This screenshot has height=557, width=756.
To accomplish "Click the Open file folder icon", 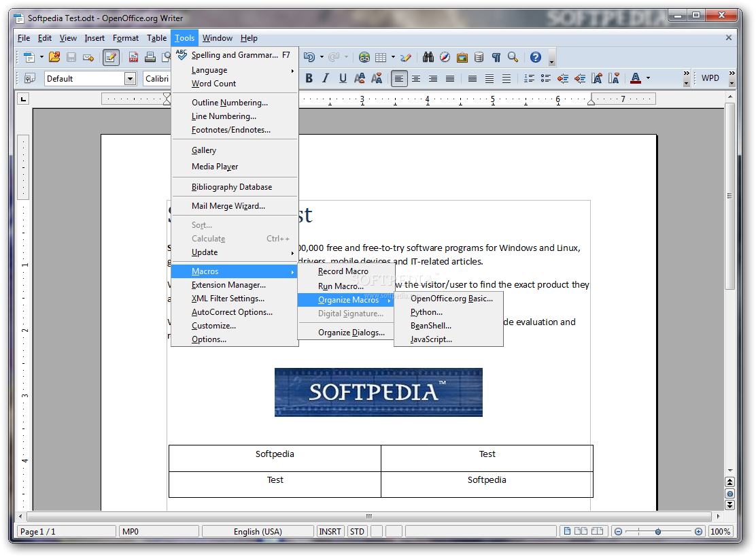I will point(54,57).
